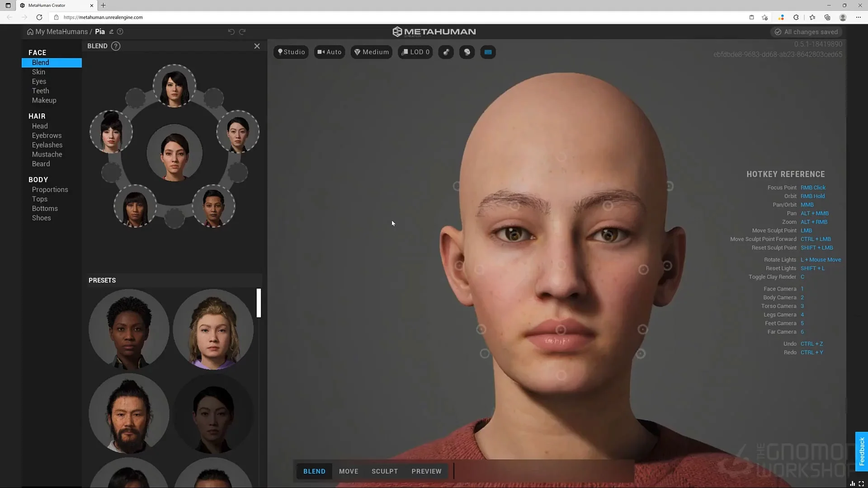This screenshot has width=868, height=488.
Task: Open the BLEND help question mark
Action: (x=116, y=46)
